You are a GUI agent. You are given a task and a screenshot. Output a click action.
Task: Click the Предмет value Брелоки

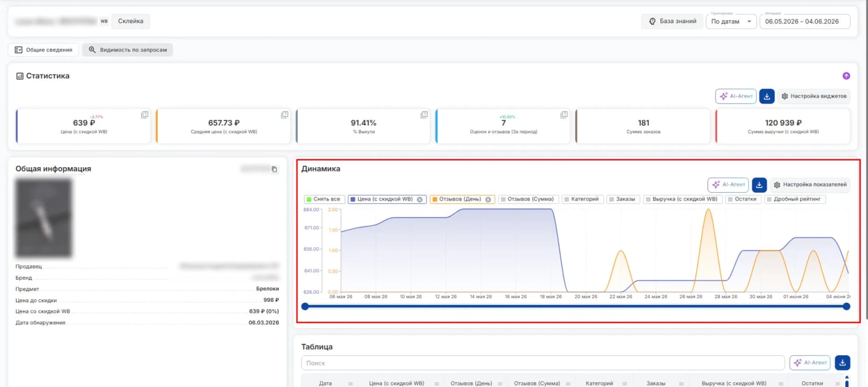pyautogui.click(x=267, y=289)
